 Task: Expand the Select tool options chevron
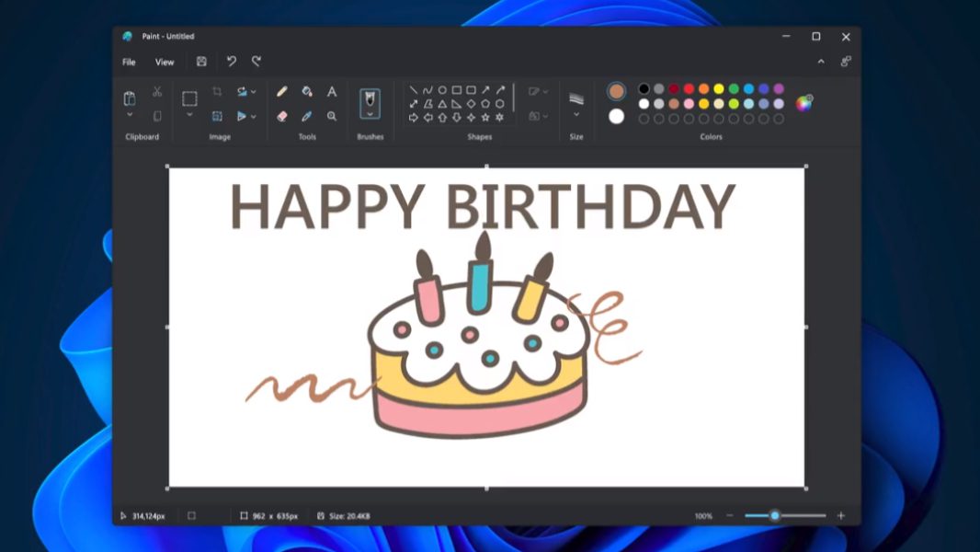(x=189, y=115)
